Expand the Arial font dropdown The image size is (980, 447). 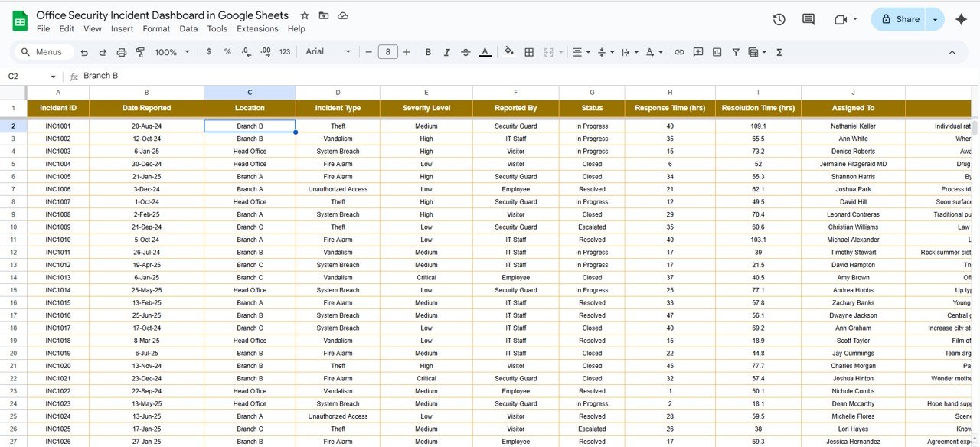[x=328, y=52]
